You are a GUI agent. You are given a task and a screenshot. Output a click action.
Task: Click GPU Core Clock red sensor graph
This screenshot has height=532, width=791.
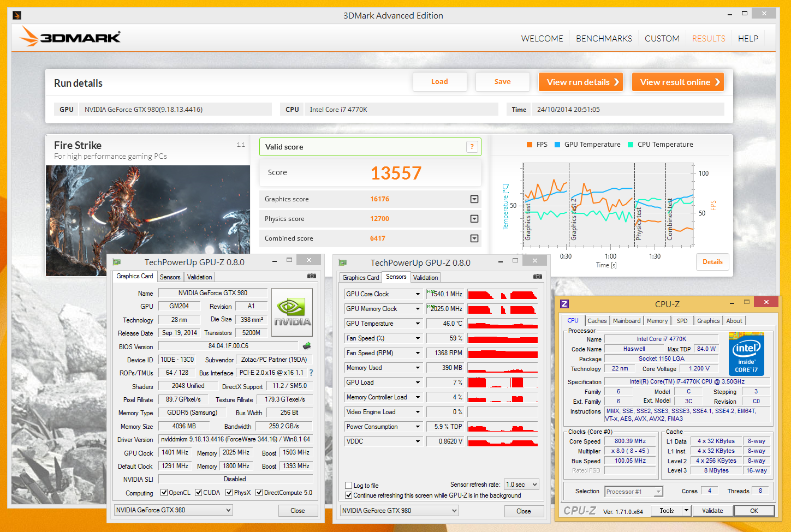pos(502,294)
